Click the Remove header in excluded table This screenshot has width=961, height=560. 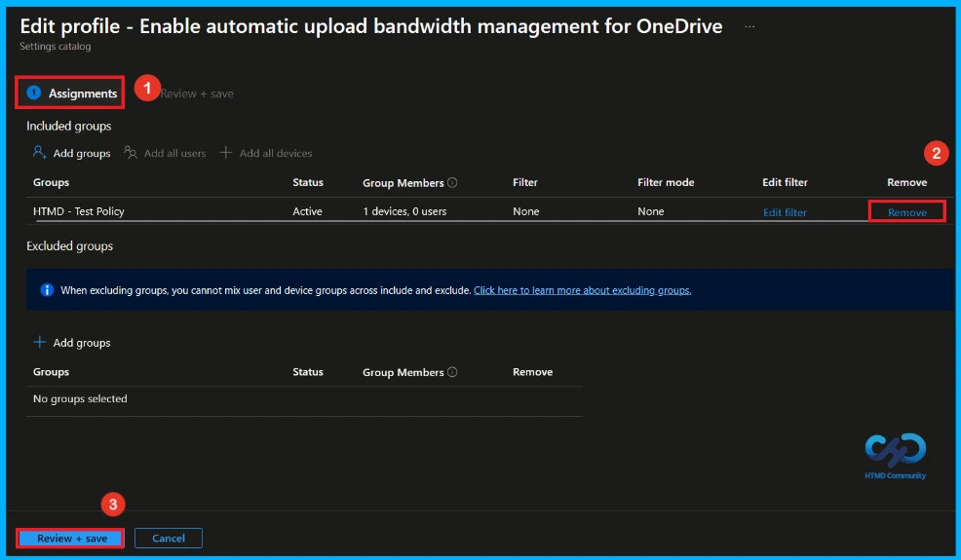click(x=532, y=372)
